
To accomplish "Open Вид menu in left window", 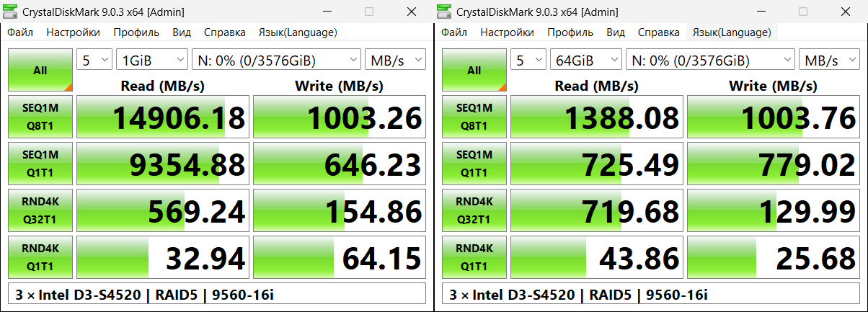I will (x=182, y=32).
